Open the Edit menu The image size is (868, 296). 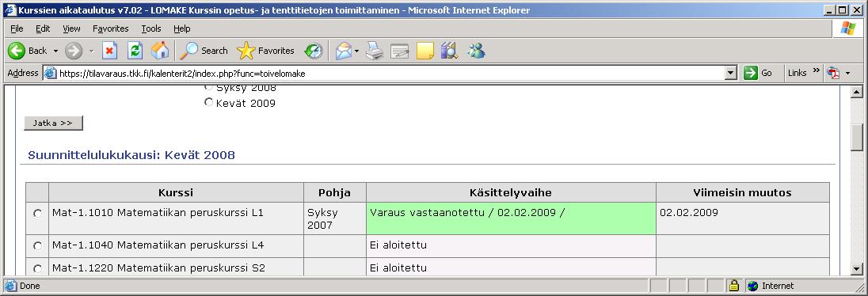coord(43,28)
